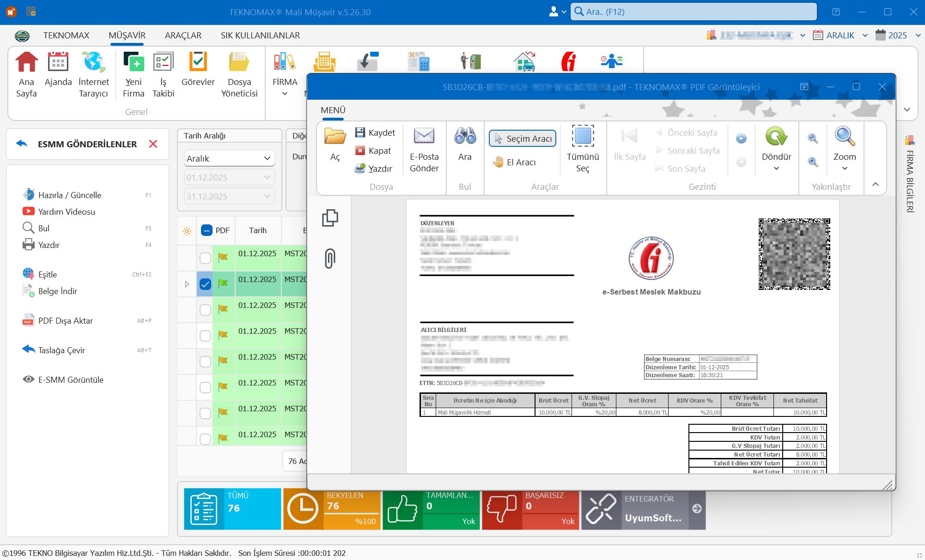Click the Aç folder icon in PDF viewer
Viewport: 925px width, 560px height.
click(x=335, y=144)
